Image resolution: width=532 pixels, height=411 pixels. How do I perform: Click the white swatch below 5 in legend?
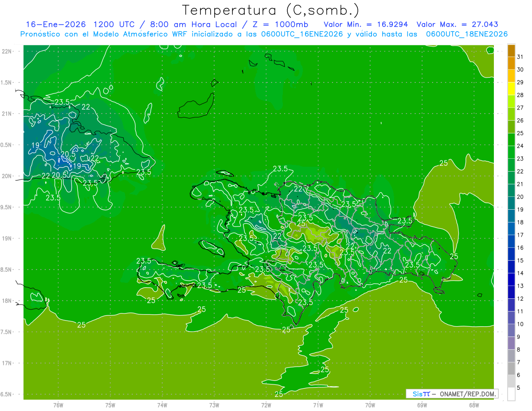[x=511, y=394]
